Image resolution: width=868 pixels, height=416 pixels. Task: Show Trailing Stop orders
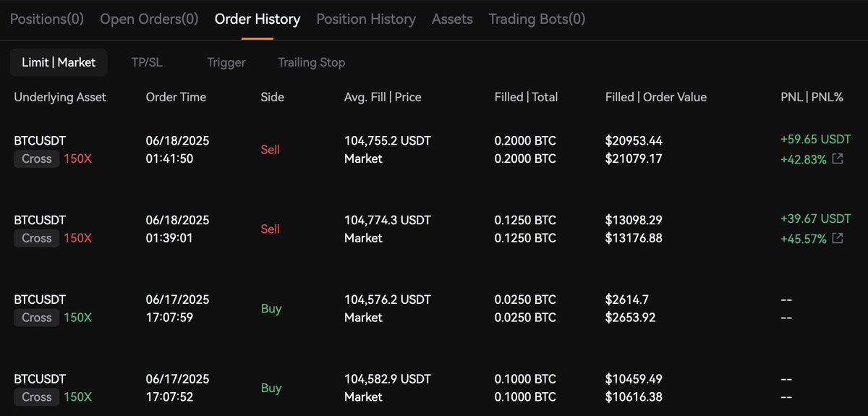[x=312, y=62]
